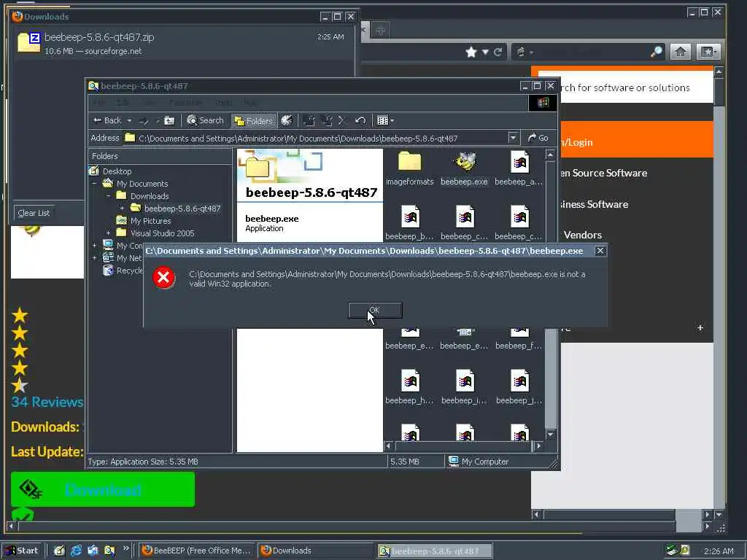
Task: Click the Vendors link on SourceForge page
Action: tap(582, 236)
